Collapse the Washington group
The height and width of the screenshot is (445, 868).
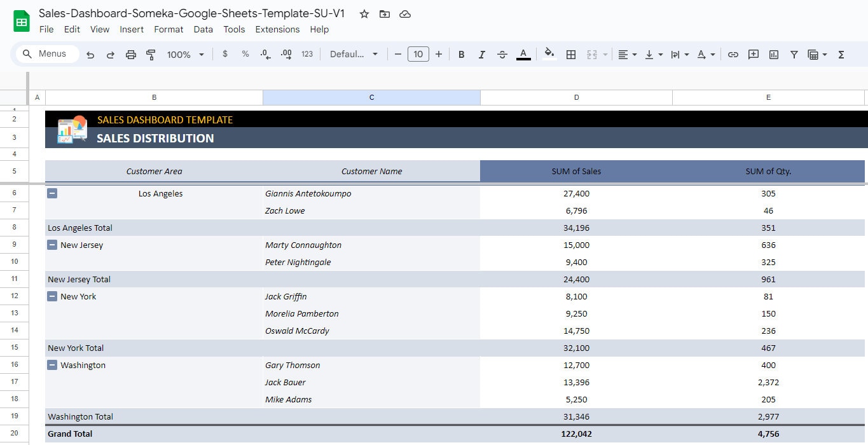(52, 365)
